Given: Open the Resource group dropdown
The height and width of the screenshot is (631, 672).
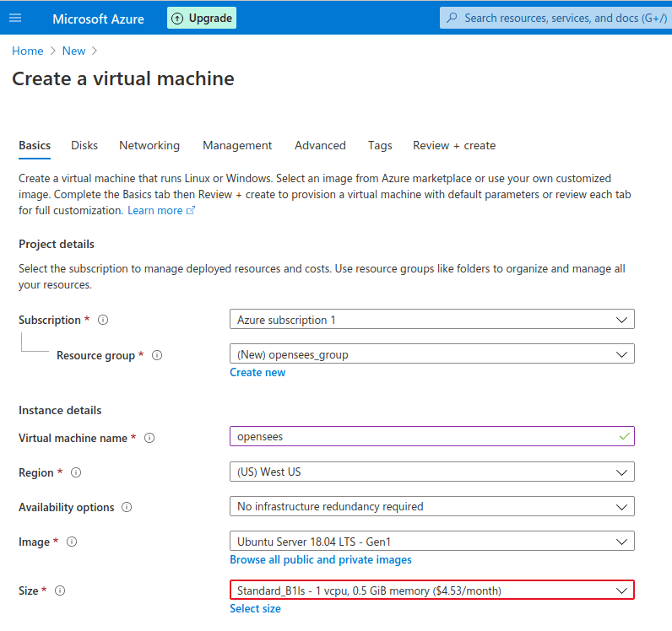Looking at the screenshot, I should point(431,354).
